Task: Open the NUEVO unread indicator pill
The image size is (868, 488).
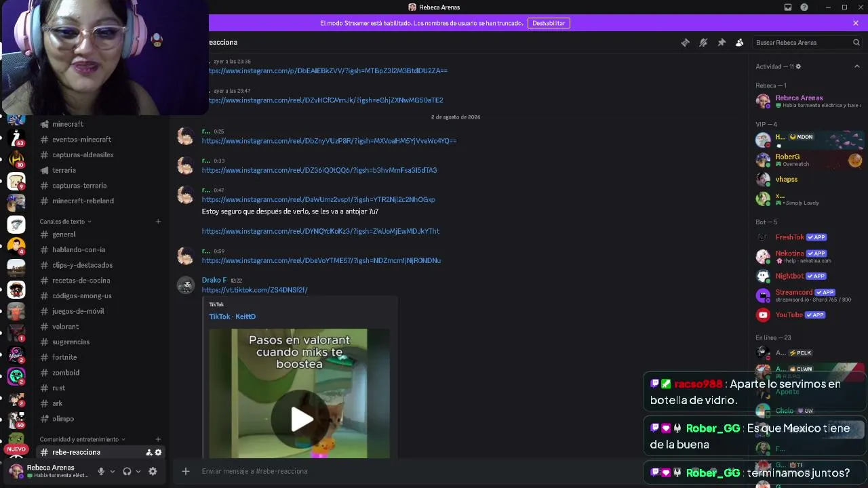Action: (x=16, y=449)
